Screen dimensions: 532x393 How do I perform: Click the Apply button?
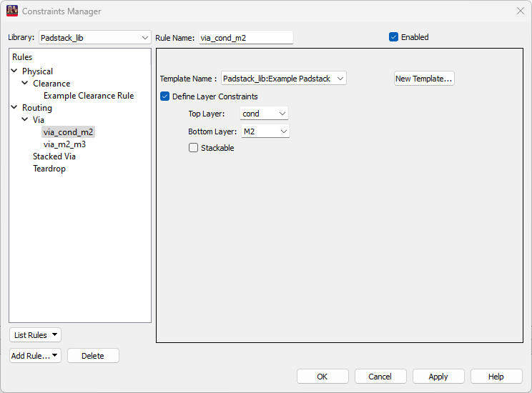click(x=438, y=377)
